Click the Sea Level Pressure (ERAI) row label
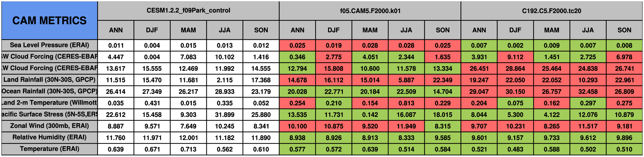This screenshot has height=157, width=644. 49,45
